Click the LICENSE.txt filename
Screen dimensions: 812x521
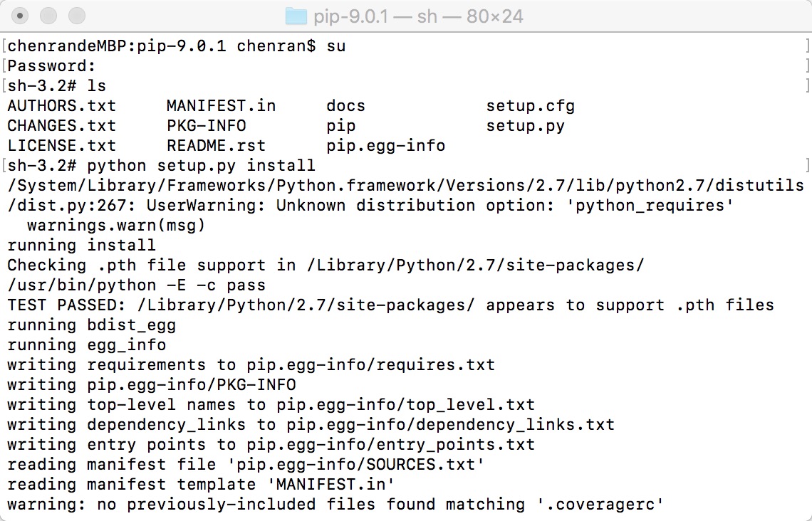(61, 145)
